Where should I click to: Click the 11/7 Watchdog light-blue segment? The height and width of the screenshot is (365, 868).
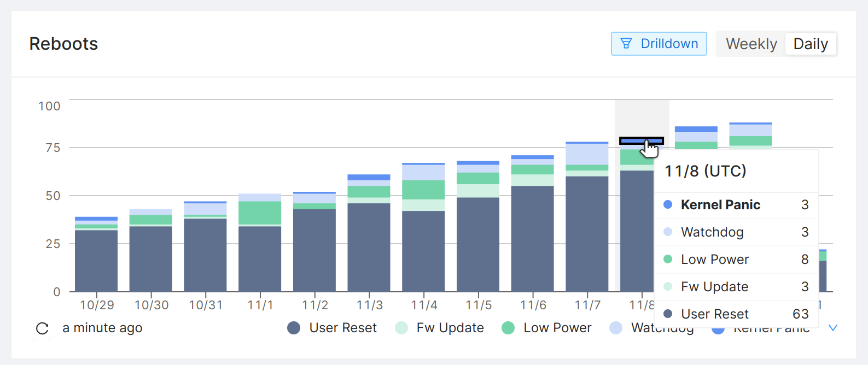[587, 154]
